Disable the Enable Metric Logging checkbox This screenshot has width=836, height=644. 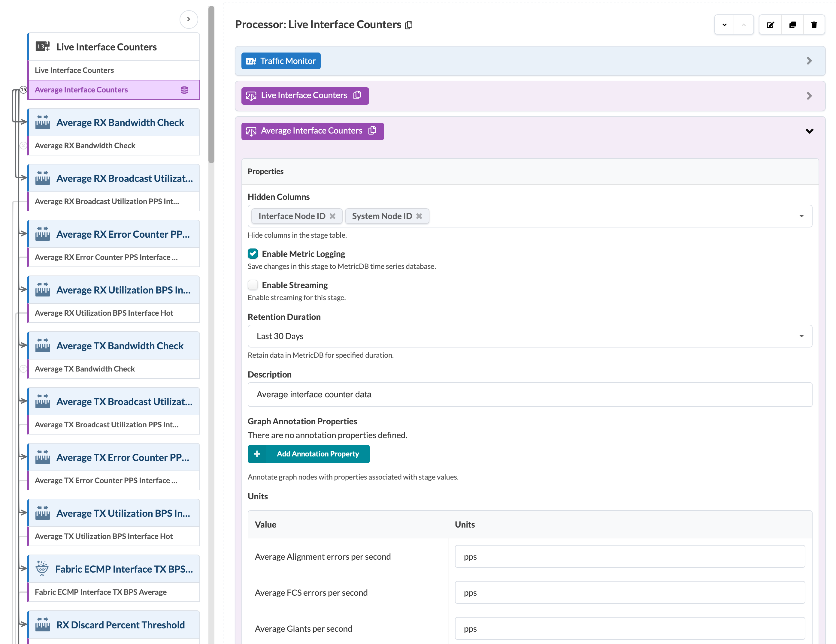253,254
